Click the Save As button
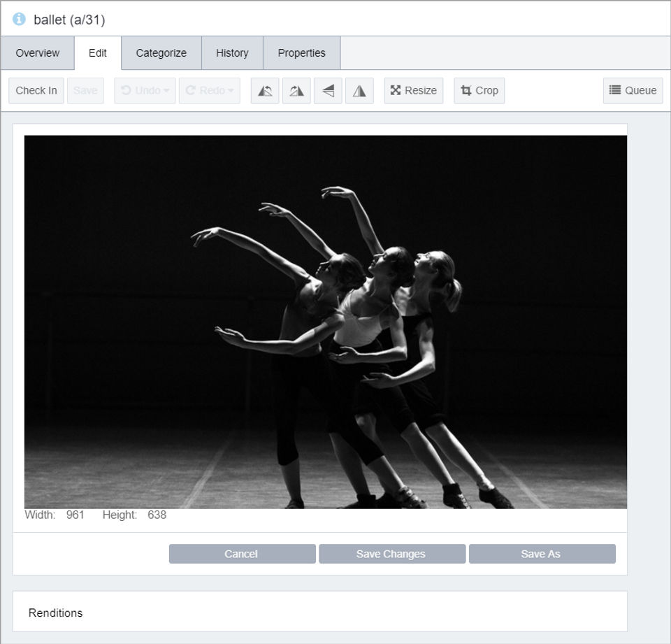The width and height of the screenshot is (671, 644). (542, 554)
